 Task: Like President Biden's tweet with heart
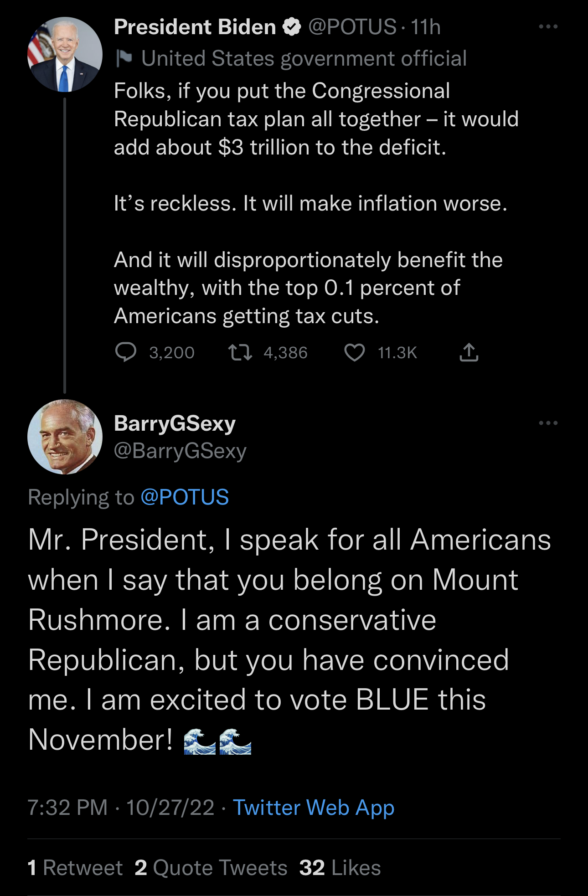tap(354, 352)
